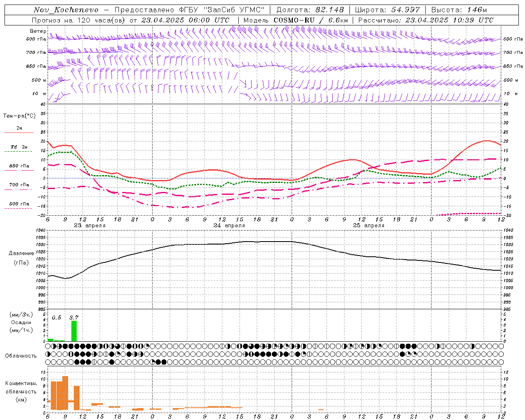Click the (мм/3ч.) unit label
This screenshot has height=420, width=525.
21,315
